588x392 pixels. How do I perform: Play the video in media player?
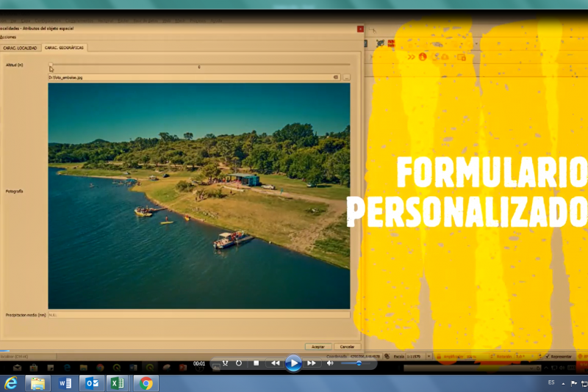coord(293,363)
